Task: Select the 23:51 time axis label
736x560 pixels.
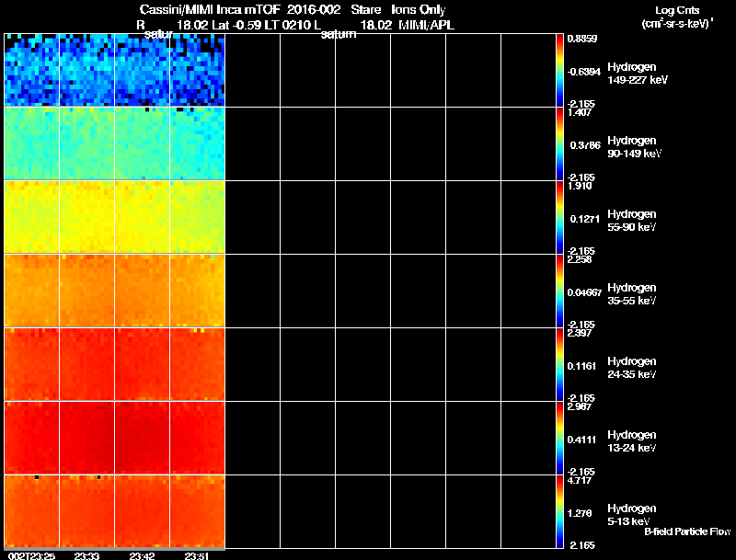Action: [x=197, y=556]
